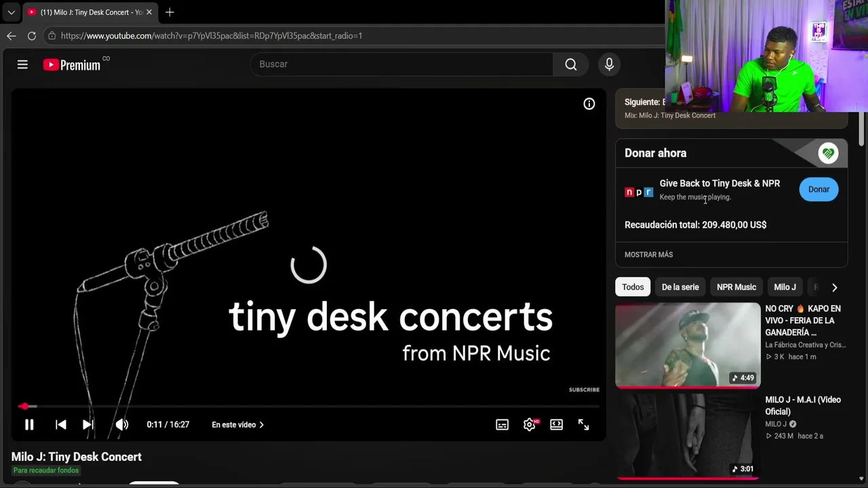The height and width of the screenshot is (488, 868).
Task: Open the YouTube guide hamburger menu
Action: click(22, 64)
